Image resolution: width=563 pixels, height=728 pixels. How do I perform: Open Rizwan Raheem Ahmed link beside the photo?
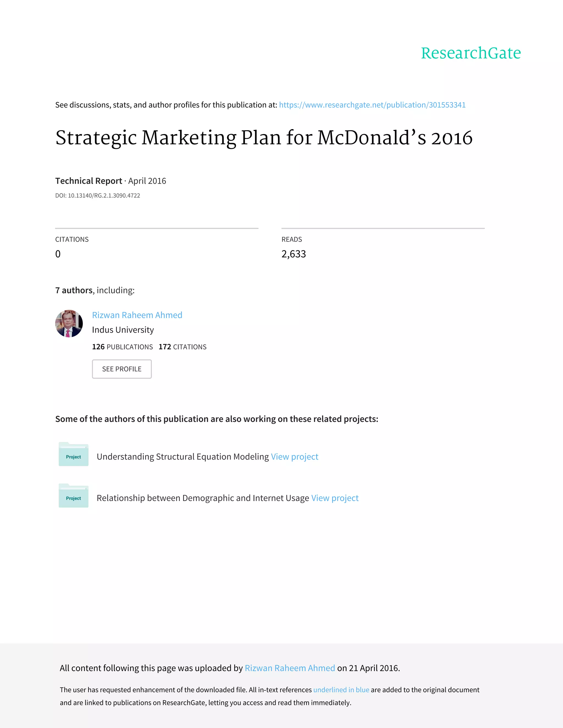(x=137, y=315)
